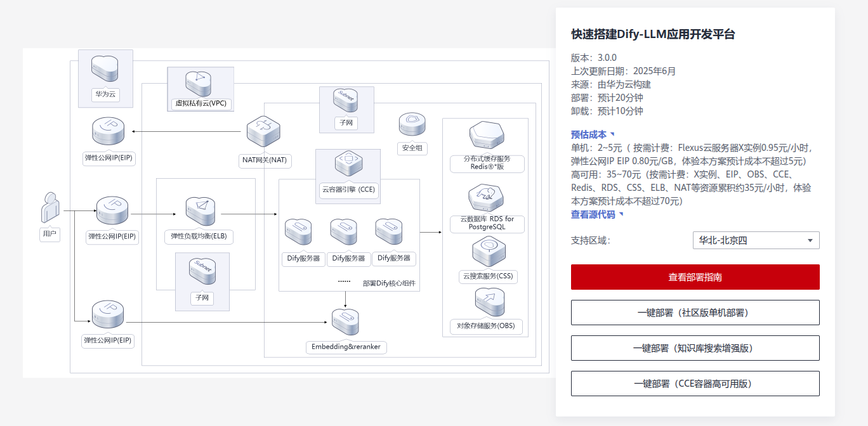The height and width of the screenshot is (426, 868).
Task: Click 上次更新日期：2025年6月 text
Action: coord(624,71)
